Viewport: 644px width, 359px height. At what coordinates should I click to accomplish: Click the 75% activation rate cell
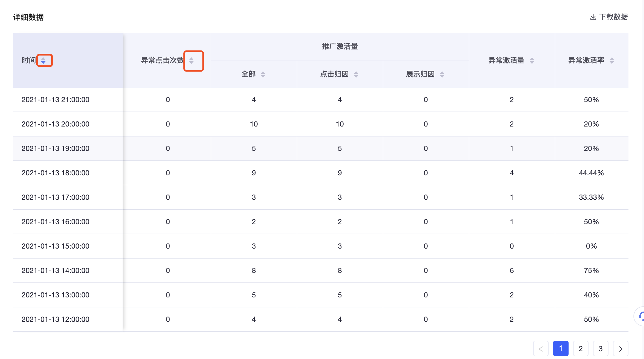pos(591,271)
